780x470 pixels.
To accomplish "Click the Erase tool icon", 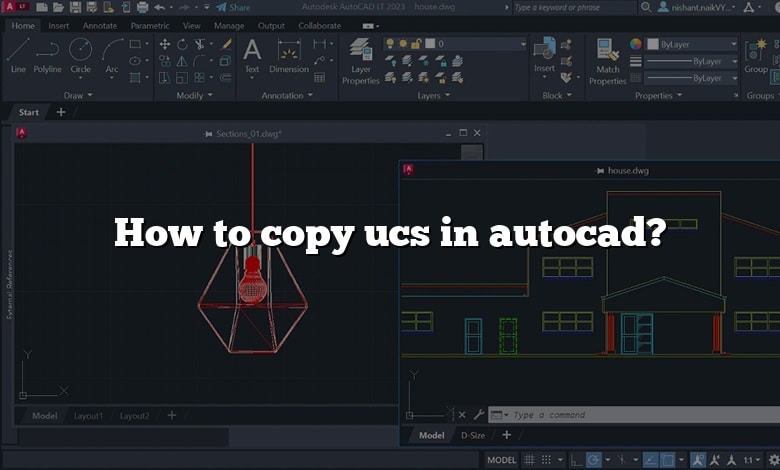I will 226,44.
